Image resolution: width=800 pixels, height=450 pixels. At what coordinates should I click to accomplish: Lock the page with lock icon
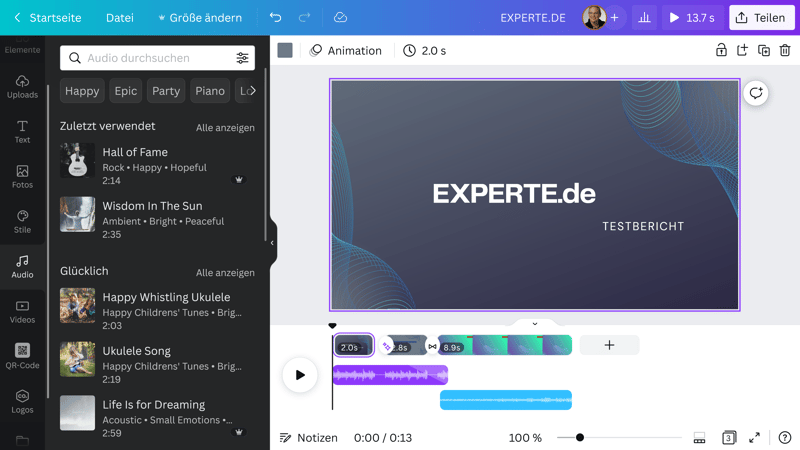[x=721, y=50]
